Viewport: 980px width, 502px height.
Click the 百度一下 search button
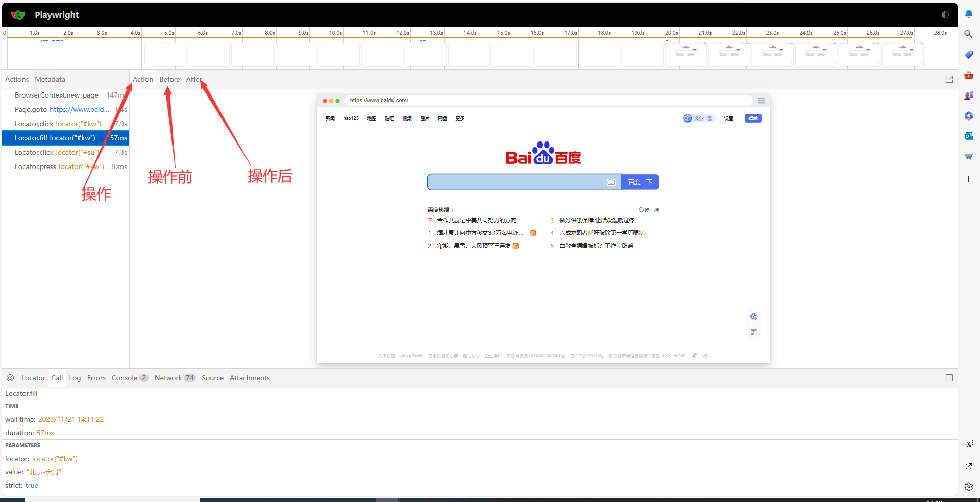click(640, 182)
